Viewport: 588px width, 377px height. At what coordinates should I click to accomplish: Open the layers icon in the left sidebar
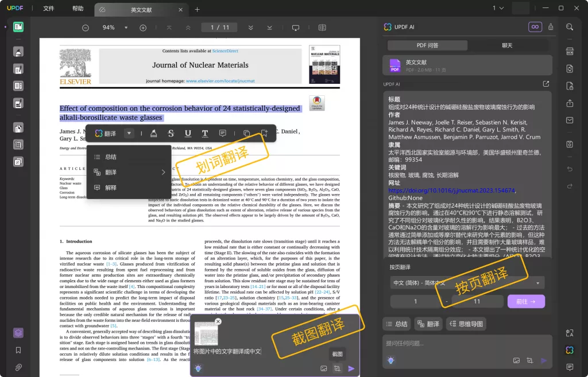pyautogui.click(x=18, y=333)
